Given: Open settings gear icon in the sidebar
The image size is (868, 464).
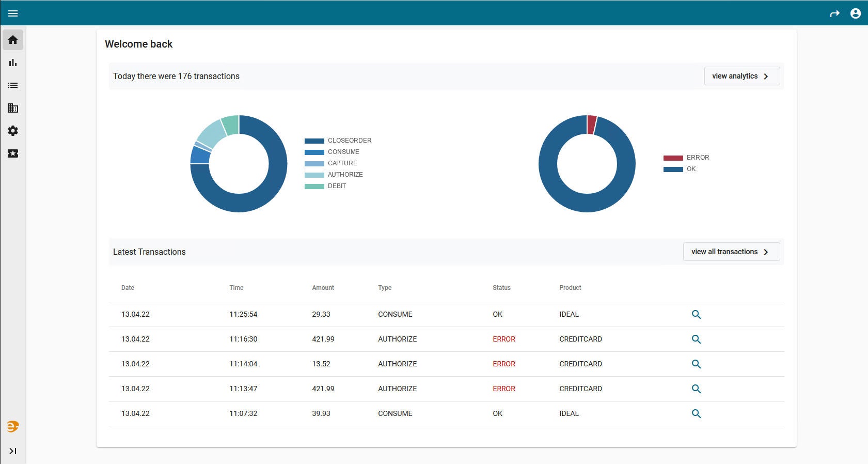Looking at the screenshot, I should pos(13,131).
